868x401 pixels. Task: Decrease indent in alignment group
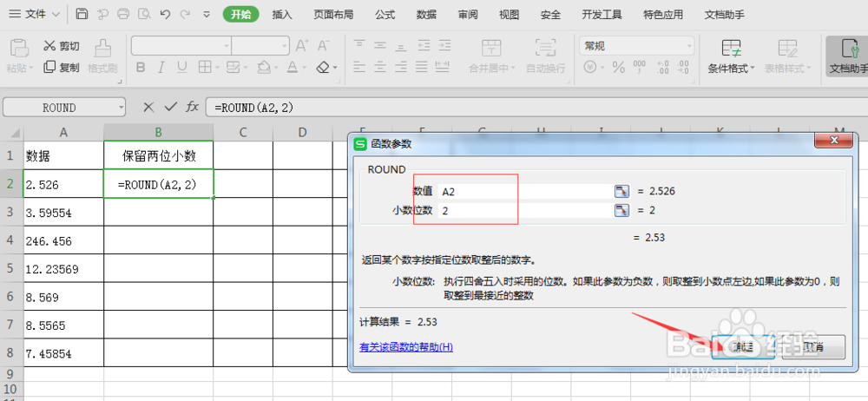[424, 45]
